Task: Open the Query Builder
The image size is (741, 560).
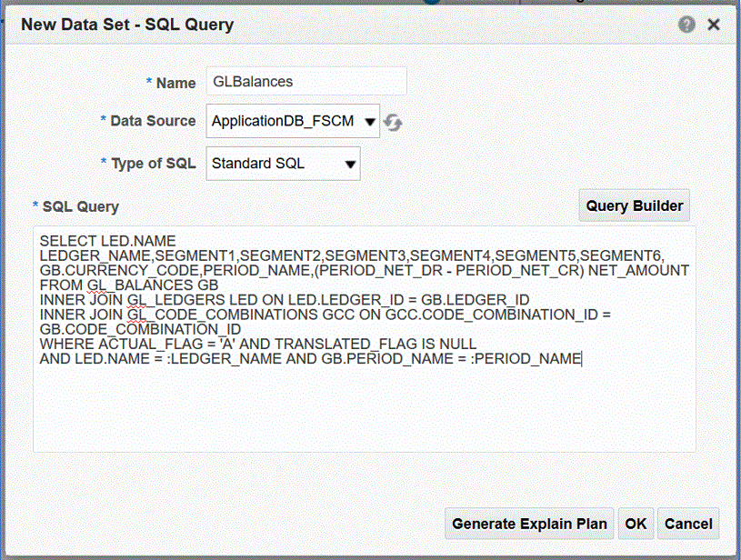Action: [634, 205]
